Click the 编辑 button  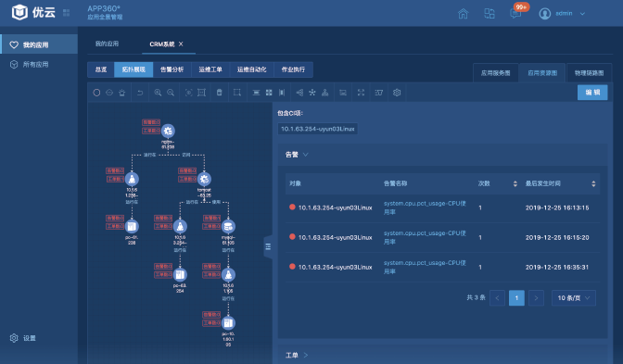592,92
